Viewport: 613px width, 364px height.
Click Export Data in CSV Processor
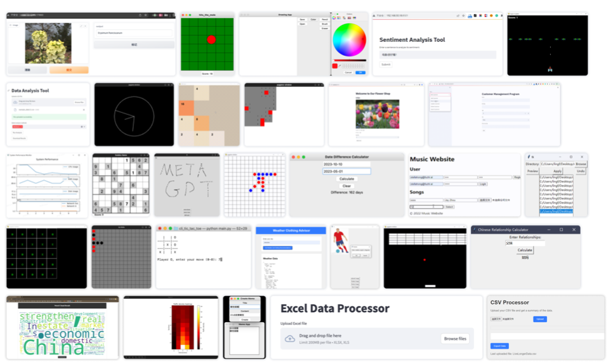[499, 346]
